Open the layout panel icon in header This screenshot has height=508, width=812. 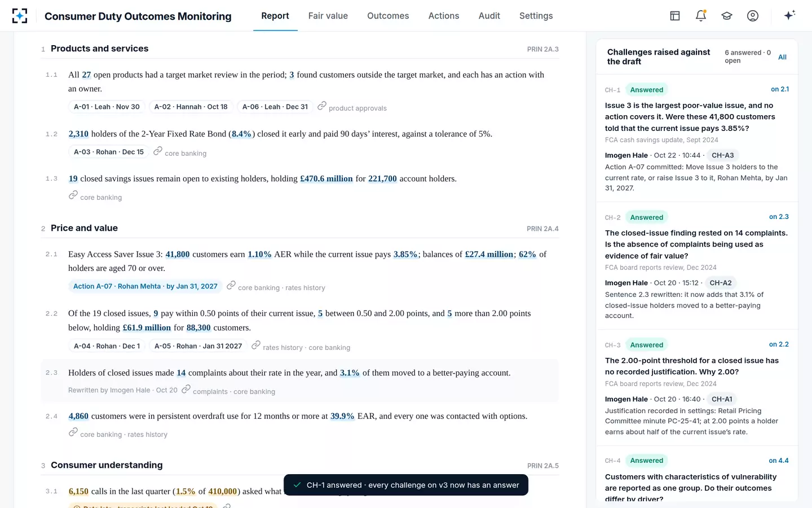coord(675,16)
